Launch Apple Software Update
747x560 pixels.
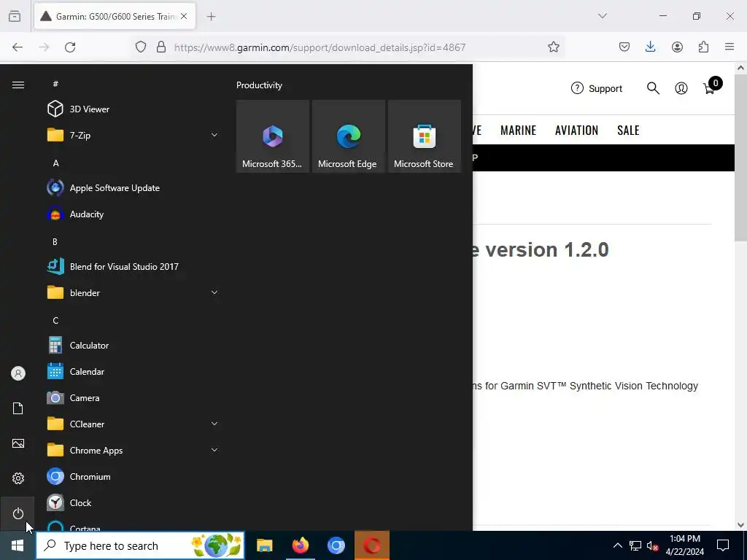tap(133, 187)
